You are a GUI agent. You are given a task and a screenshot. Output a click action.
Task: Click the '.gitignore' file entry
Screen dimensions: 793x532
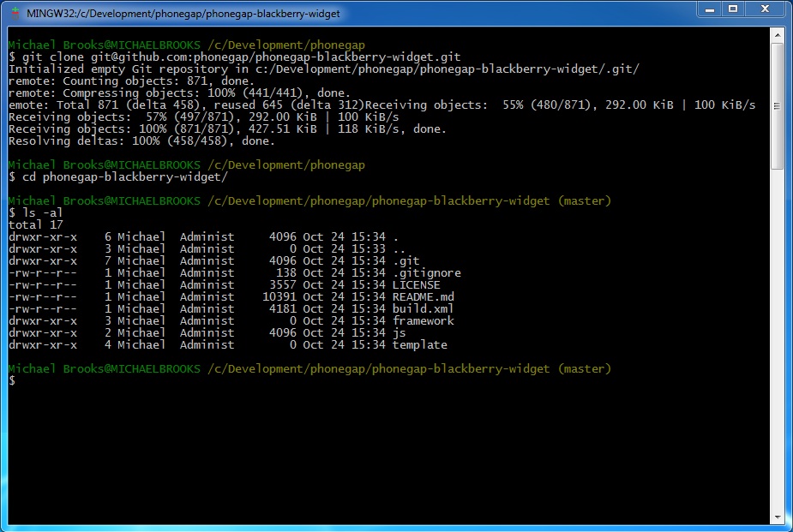click(x=427, y=273)
